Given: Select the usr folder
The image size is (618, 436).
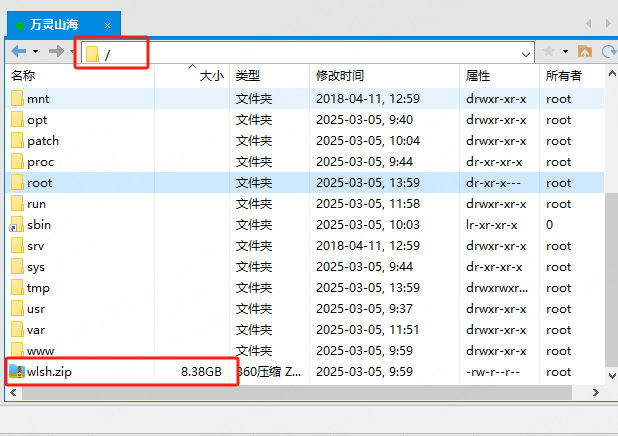Looking at the screenshot, I should click(305, 309).
